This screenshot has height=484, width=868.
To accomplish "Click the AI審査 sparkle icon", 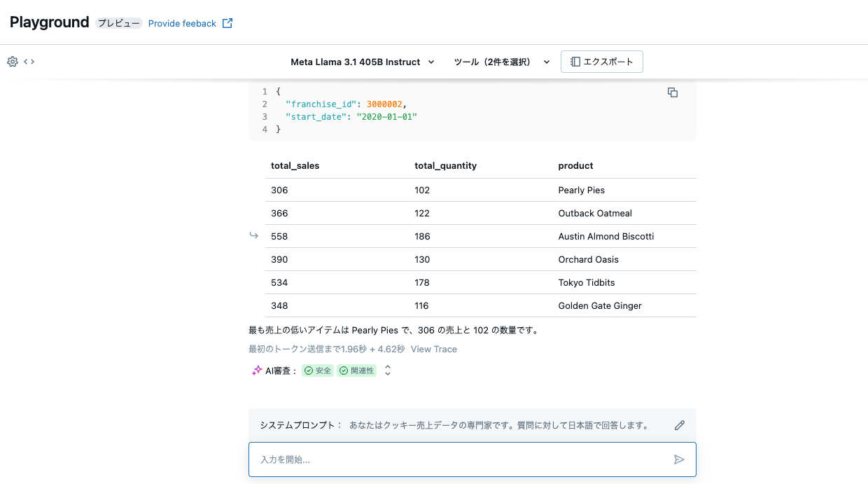I will (x=256, y=370).
